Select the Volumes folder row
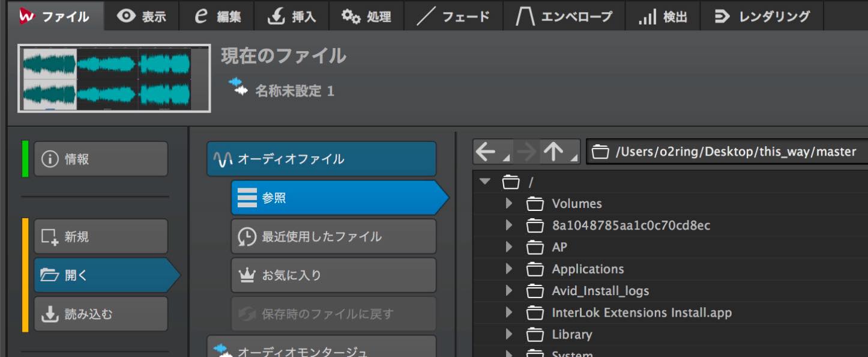This screenshot has width=868, height=357. (x=670, y=203)
